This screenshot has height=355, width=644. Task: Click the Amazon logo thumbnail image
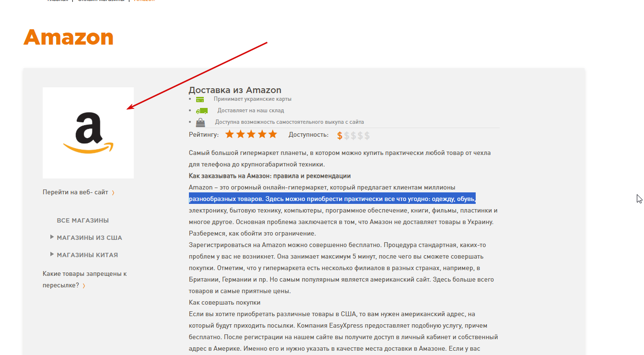click(x=88, y=133)
